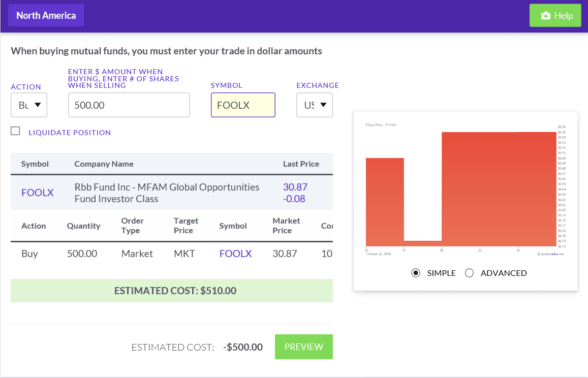Click the Market Price column header

click(286, 226)
